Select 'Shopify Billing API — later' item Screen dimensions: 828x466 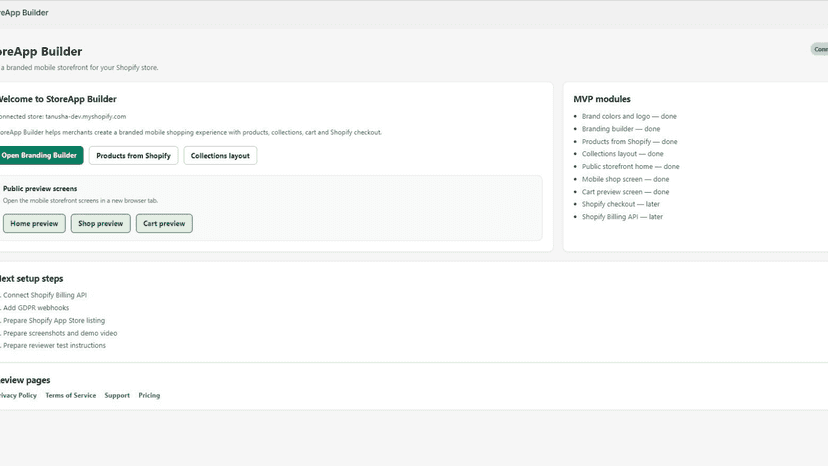pos(622,217)
